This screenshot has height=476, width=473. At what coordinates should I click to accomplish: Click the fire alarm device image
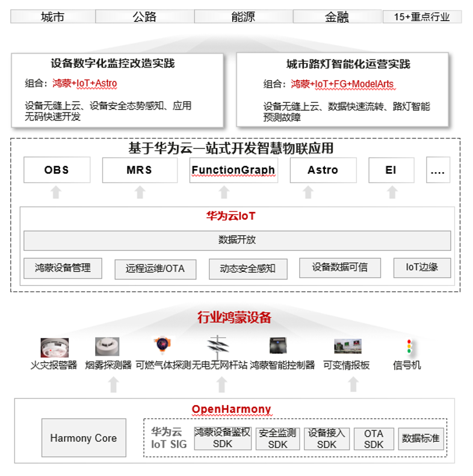55,348
